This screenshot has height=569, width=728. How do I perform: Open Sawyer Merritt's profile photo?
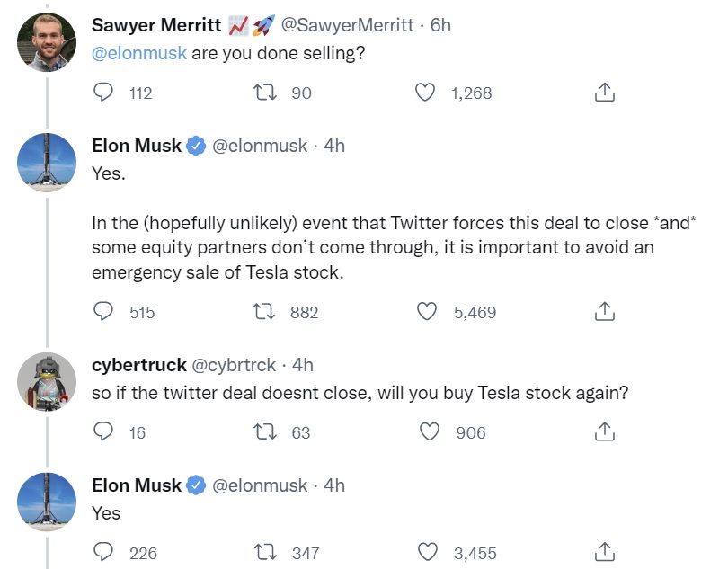(x=47, y=42)
